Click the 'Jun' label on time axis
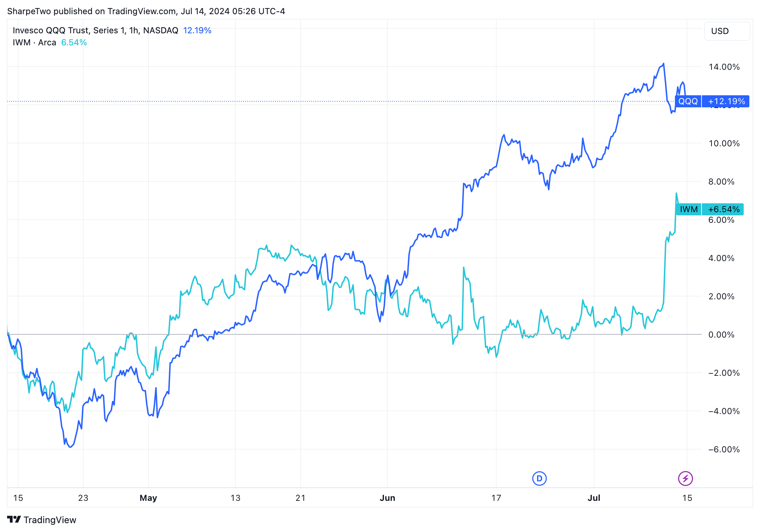 tap(387, 498)
